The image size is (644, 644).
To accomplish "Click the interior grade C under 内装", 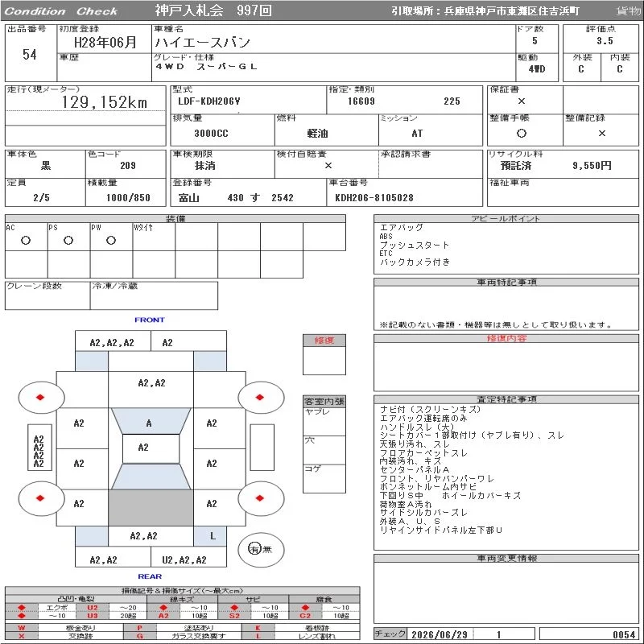I will (619, 69).
